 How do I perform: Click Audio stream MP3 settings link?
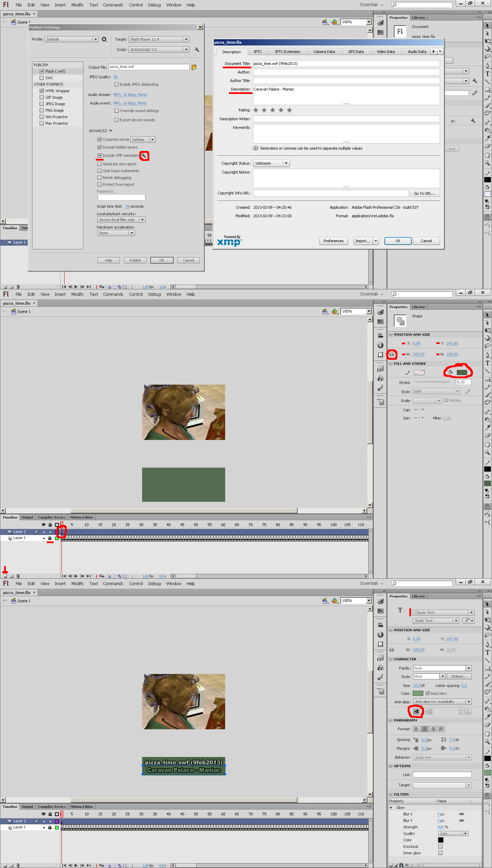pyautogui.click(x=130, y=95)
